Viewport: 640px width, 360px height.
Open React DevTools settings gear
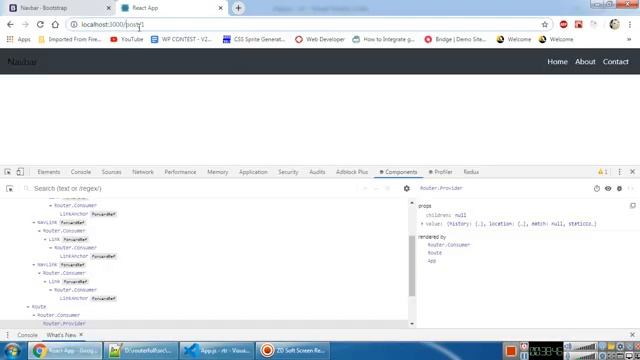407,189
